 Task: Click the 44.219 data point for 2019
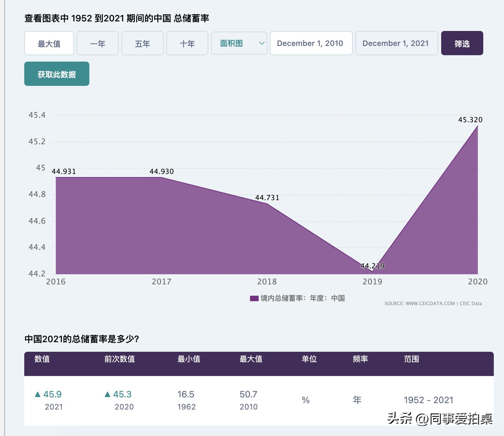click(372, 271)
